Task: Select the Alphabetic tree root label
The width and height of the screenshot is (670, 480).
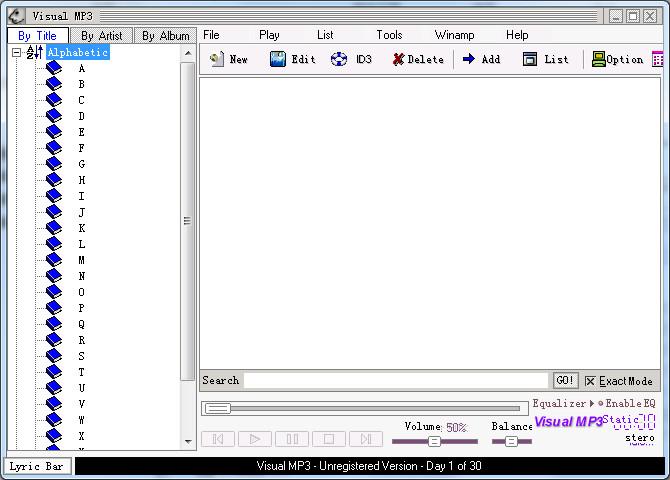Action: pos(78,52)
